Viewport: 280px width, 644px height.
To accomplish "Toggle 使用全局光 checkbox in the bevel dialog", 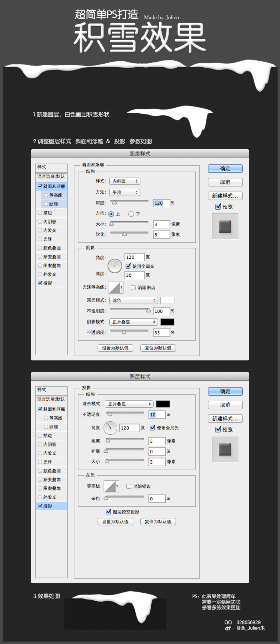I will click(x=128, y=266).
